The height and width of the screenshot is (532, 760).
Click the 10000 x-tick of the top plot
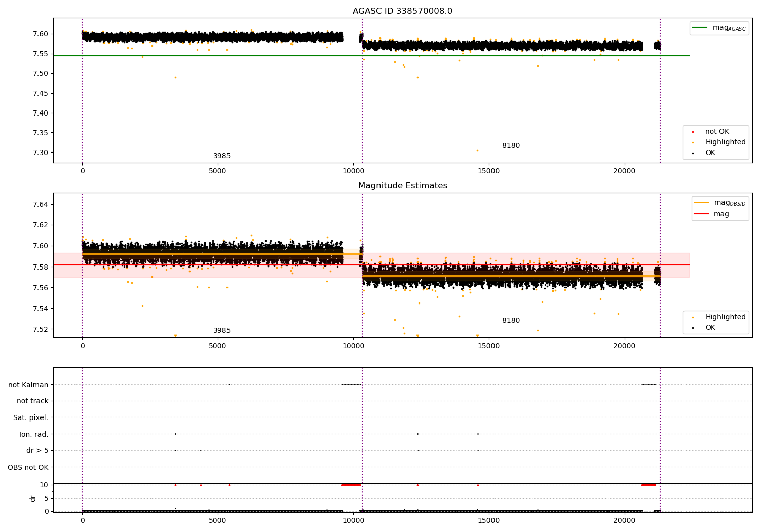[x=353, y=171]
